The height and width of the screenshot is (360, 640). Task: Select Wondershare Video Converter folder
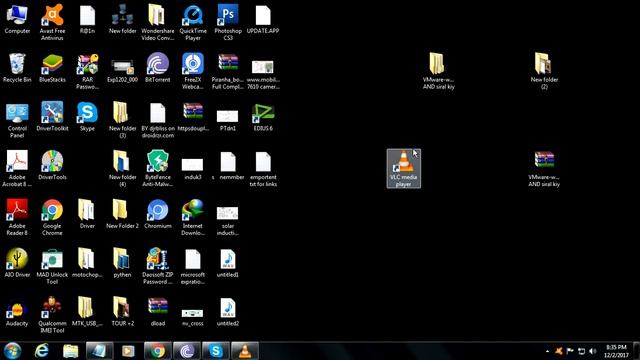(x=158, y=22)
